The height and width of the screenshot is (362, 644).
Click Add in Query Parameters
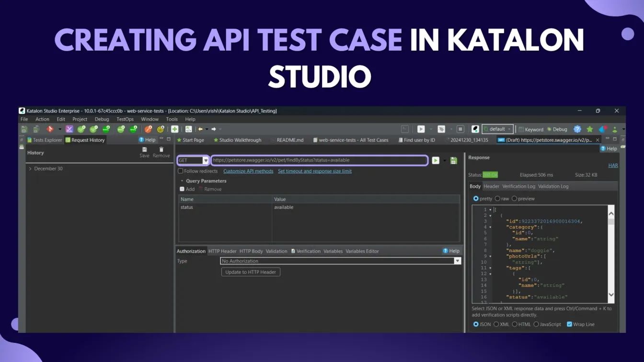(187, 189)
